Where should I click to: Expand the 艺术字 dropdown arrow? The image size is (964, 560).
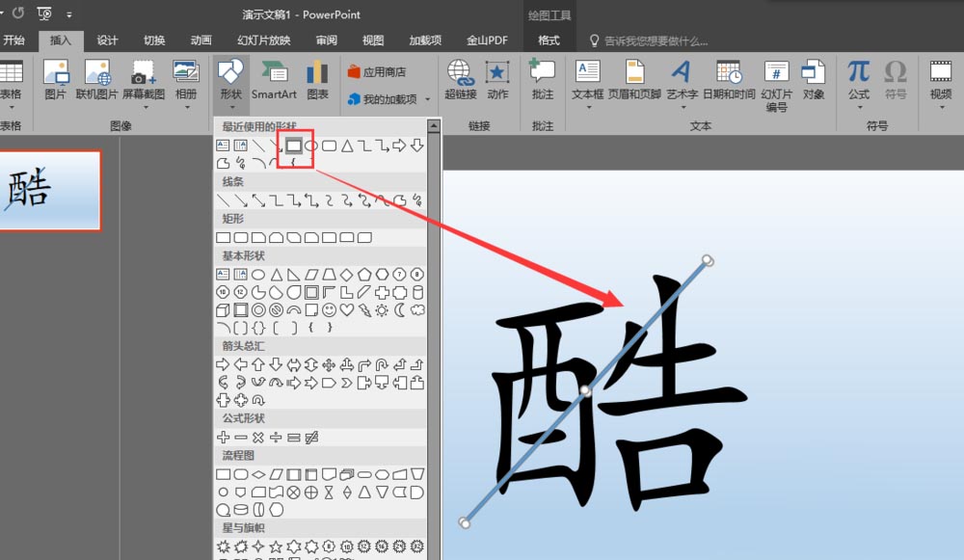click(x=683, y=108)
